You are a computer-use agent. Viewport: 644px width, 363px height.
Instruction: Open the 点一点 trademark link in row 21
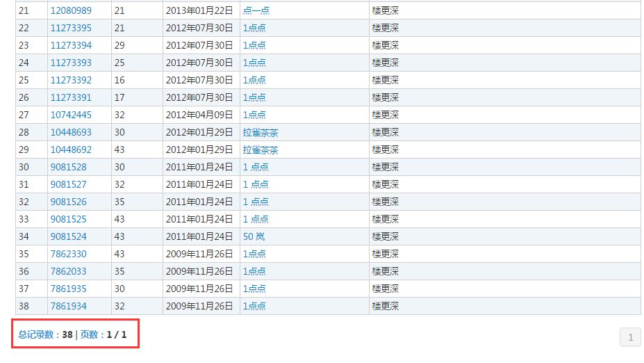click(x=256, y=10)
